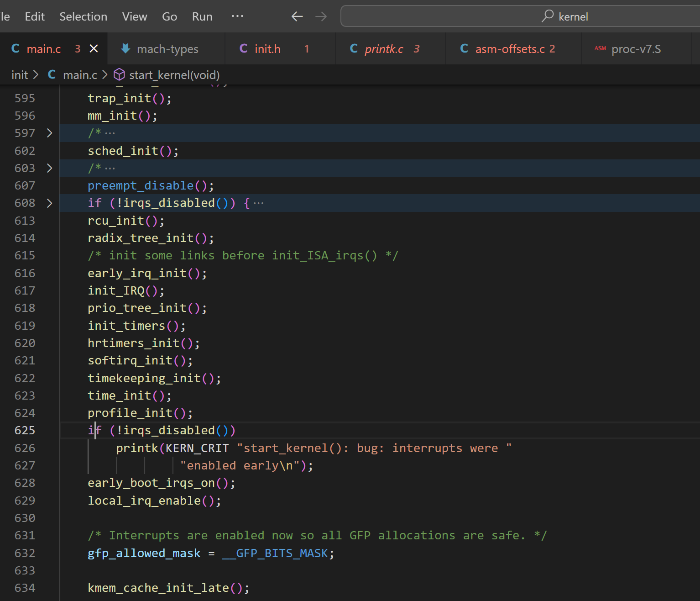The height and width of the screenshot is (601, 700).
Task: Click the local_irq_enable() call
Action: click(154, 501)
